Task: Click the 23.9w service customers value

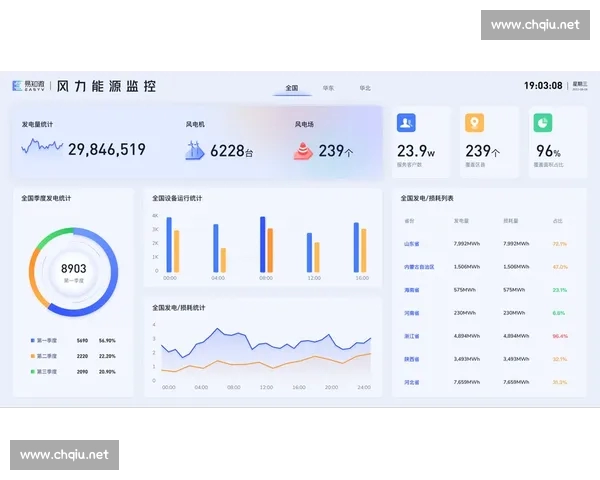Action: [x=416, y=151]
